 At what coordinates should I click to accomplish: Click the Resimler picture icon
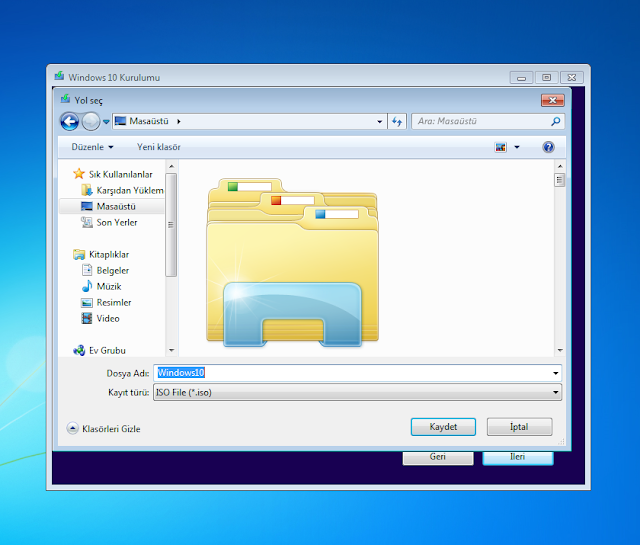tap(87, 303)
